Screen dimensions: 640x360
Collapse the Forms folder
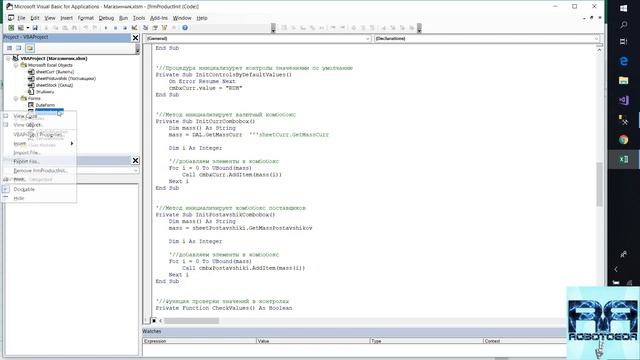click(x=16, y=98)
